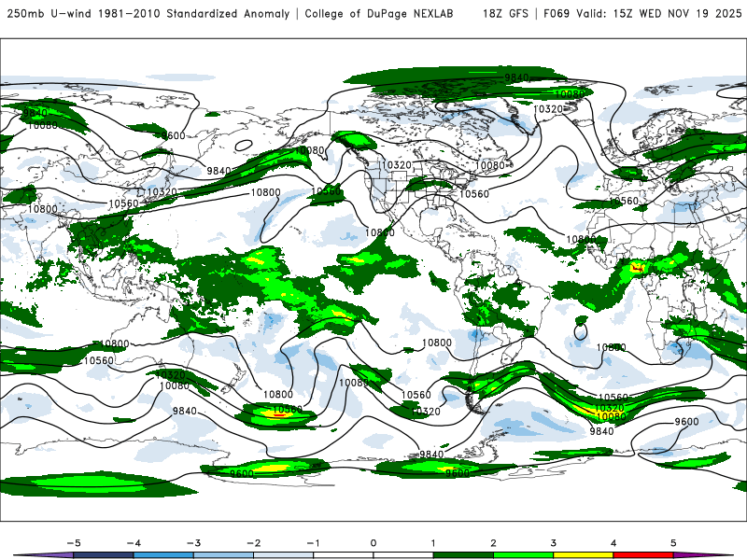
Task: Click the "5" colorbar tick label
Action: (673, 543)
